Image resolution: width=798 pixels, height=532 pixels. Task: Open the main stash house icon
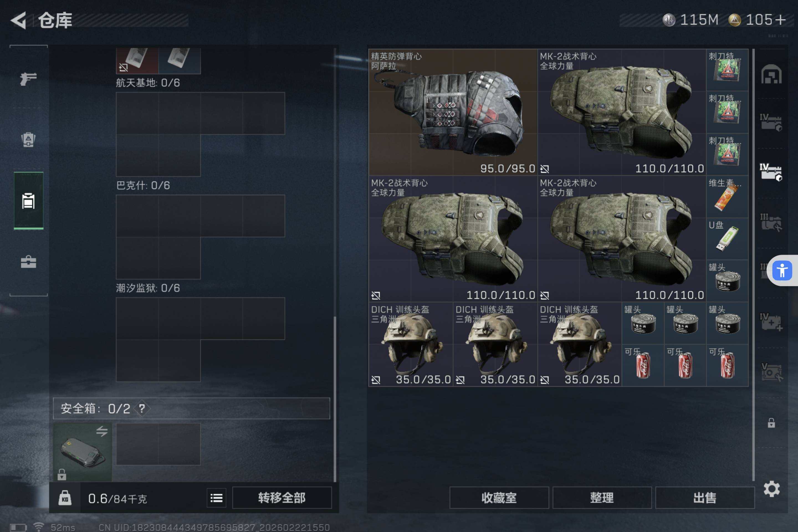(771, 74)
